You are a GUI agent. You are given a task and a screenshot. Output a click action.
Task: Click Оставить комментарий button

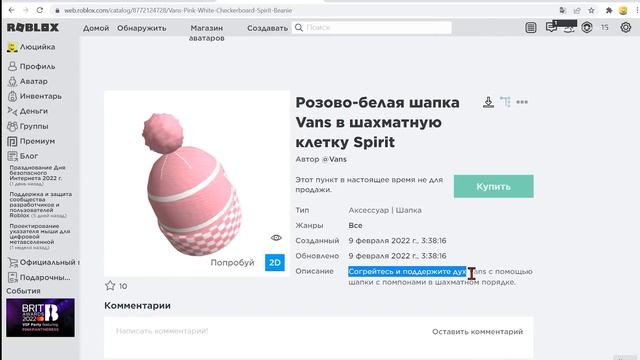(x=478, y=332)
